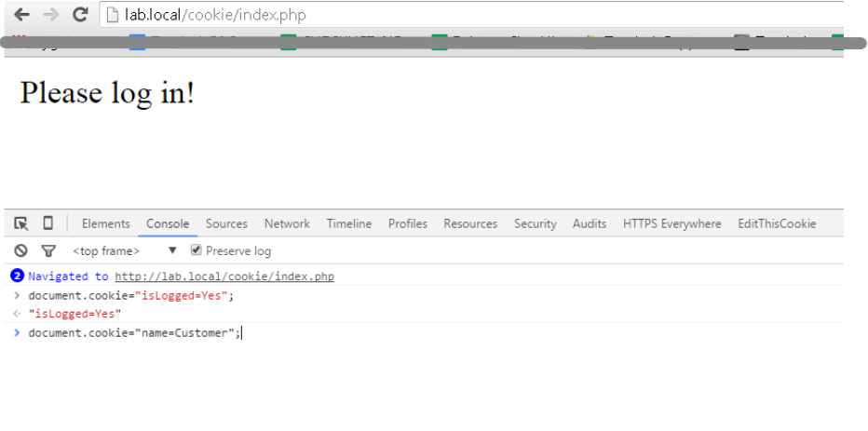Open the Network tab
Screen dimensions: 868x431
[287, 223]
